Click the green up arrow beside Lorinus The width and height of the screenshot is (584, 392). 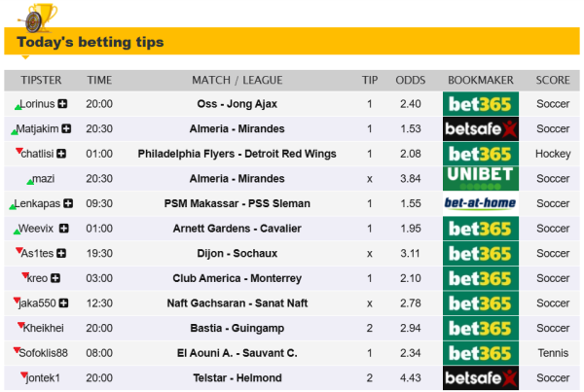pos(18,105)
